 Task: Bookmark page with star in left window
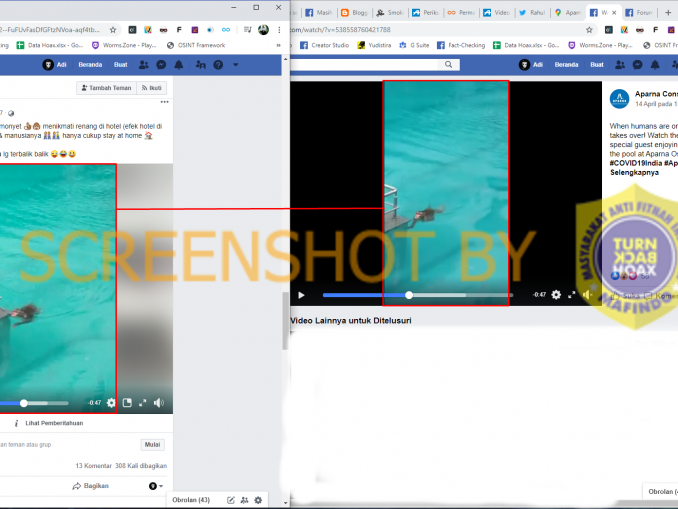click(113, 30)
